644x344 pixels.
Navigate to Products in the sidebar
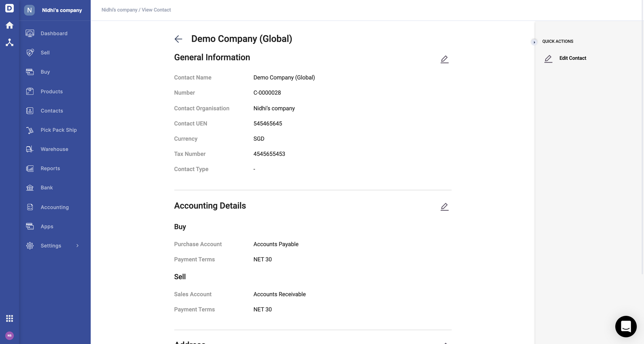pyautogui.click(x=30, y=91)
